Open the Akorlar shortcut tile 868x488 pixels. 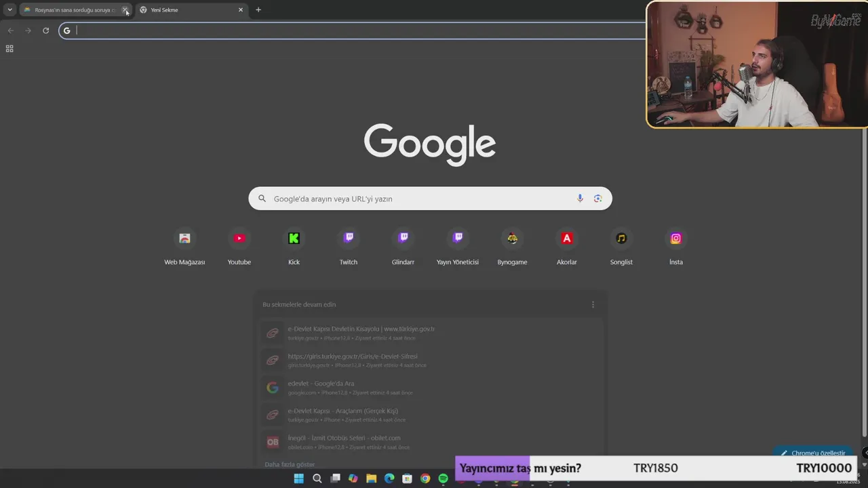coord(567,247)
